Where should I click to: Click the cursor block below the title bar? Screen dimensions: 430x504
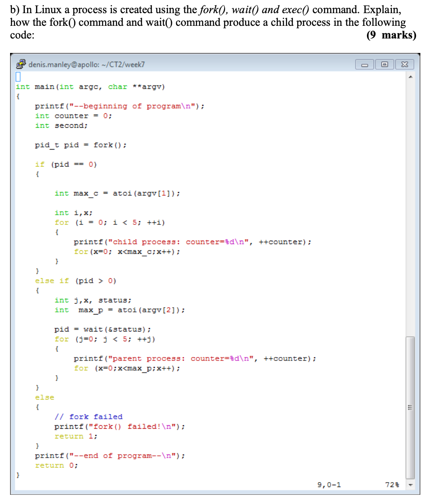coord(18,77)
